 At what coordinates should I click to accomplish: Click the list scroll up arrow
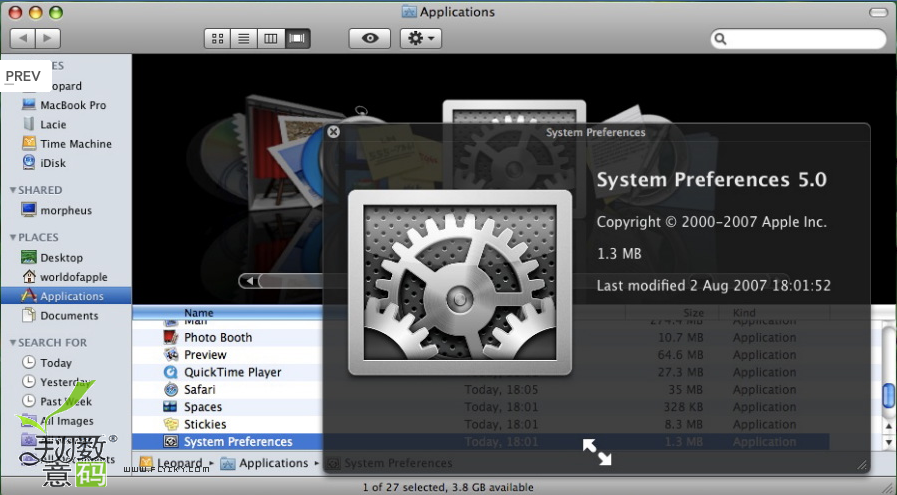pyautogui.click(x=888, y=426)
